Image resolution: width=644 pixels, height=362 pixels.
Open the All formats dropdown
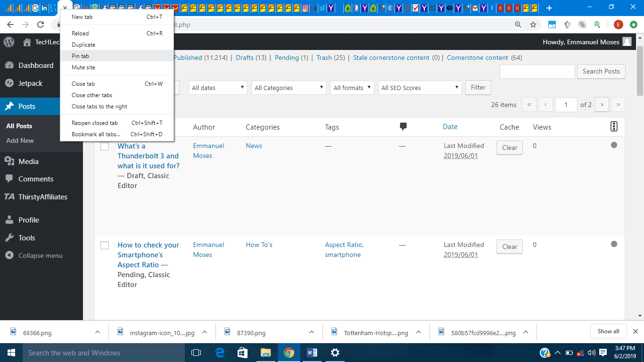352,88
